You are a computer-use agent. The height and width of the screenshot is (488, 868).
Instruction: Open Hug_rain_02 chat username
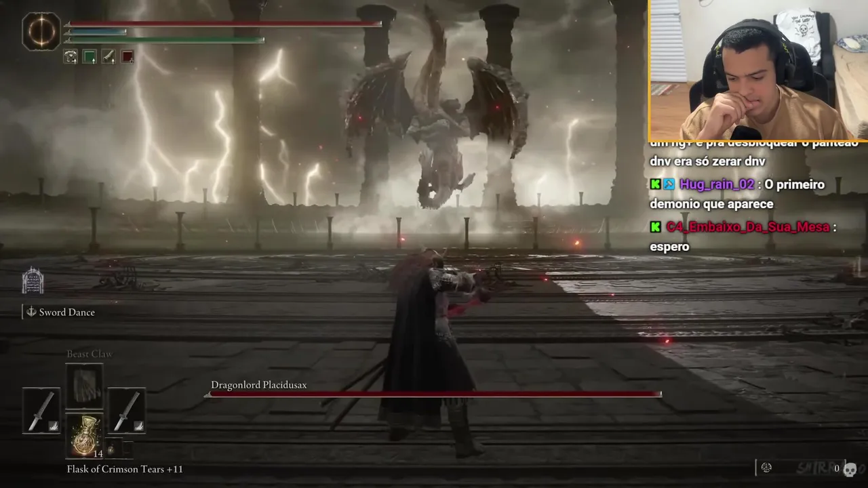pos(717,184)
